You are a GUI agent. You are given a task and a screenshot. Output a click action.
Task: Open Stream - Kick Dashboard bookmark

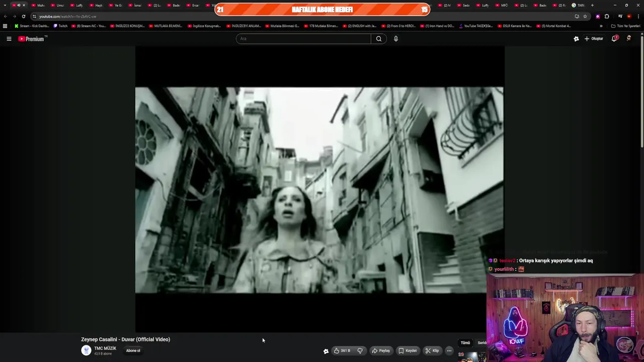32,26
